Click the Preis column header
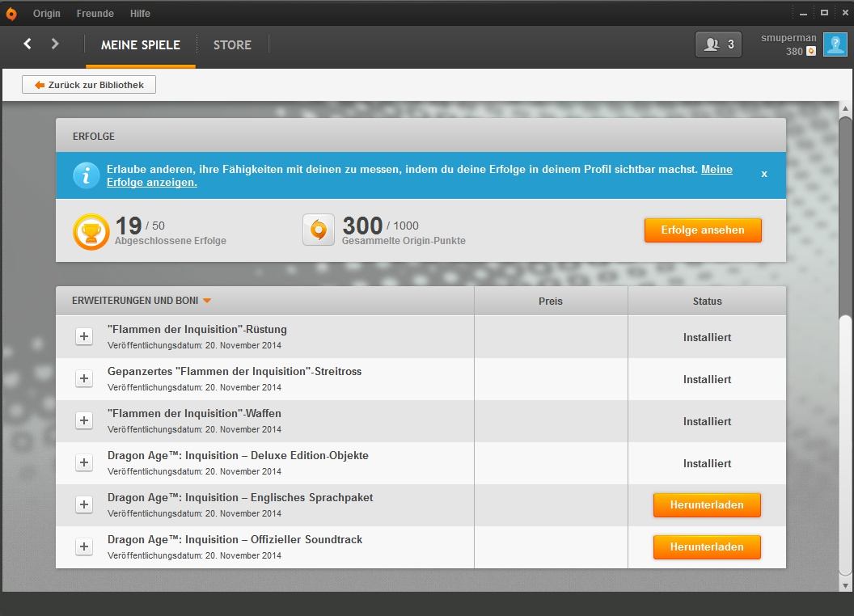This screenshot has width=854, height=616. click(551, 302)
